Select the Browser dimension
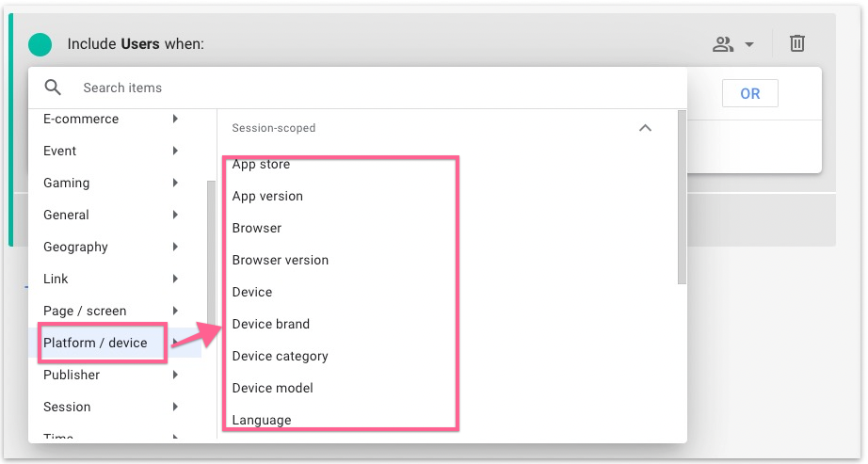868x464 pixels. (257, 228)
